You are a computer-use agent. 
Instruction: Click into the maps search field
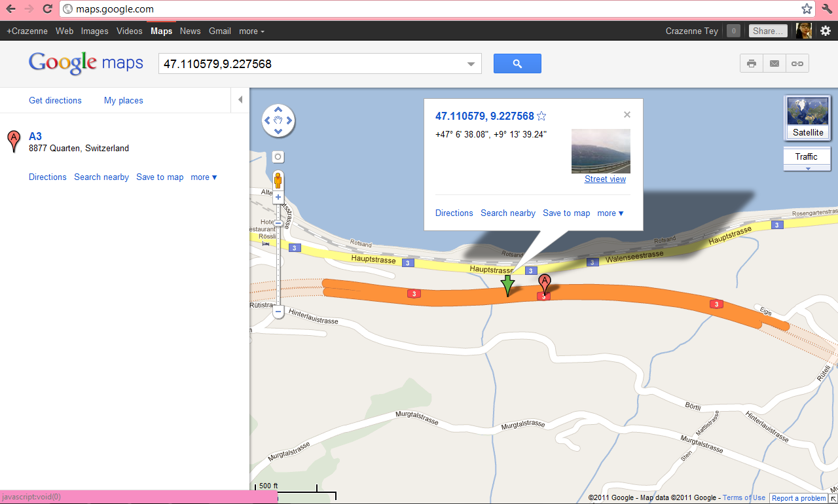click(x=311, y=64)
